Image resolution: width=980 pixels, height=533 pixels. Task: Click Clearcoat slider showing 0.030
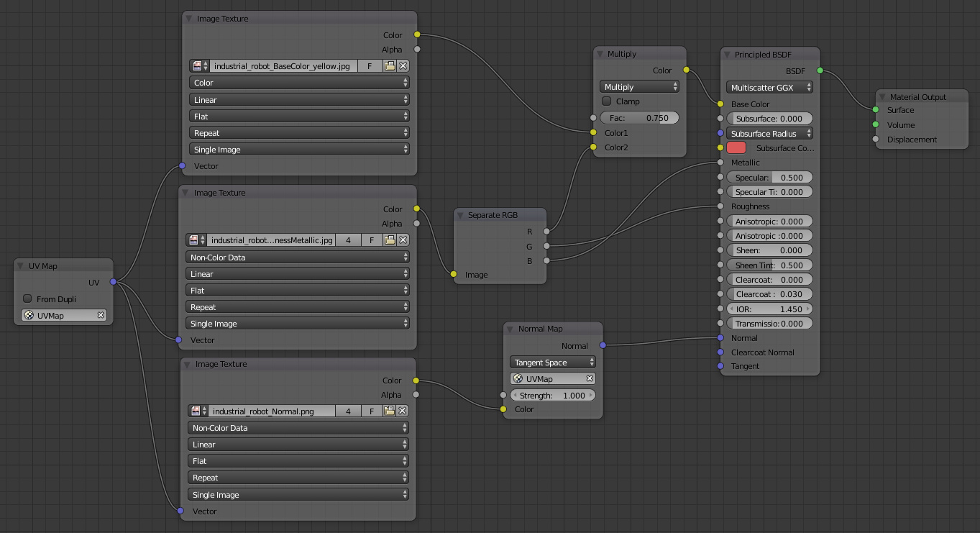(770, 294)
